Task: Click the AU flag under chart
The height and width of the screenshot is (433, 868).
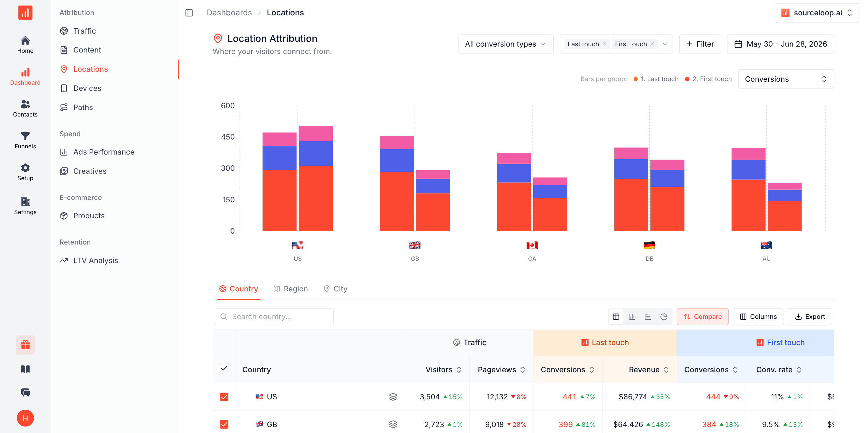Action: [x=766, y=245]
